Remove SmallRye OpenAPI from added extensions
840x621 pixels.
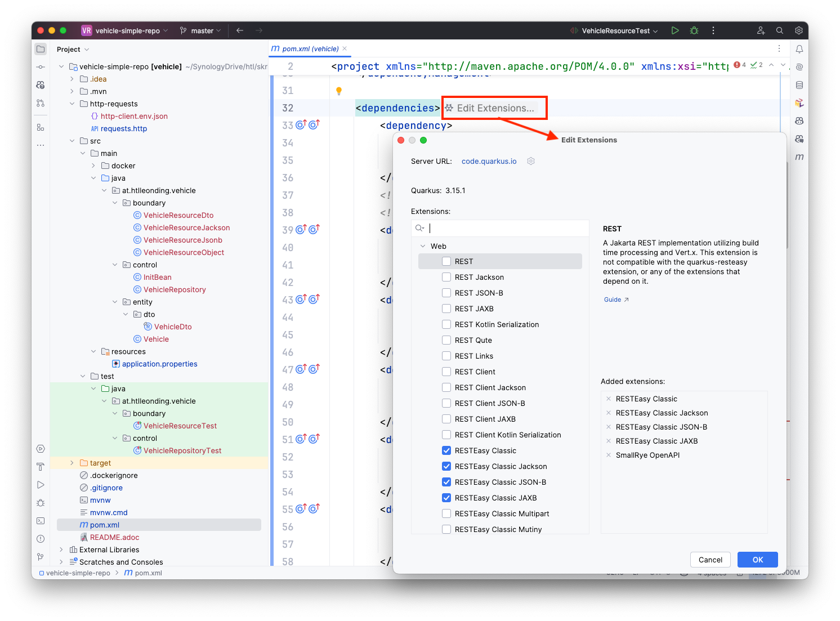pyautogui.click(x=609, y=455)
